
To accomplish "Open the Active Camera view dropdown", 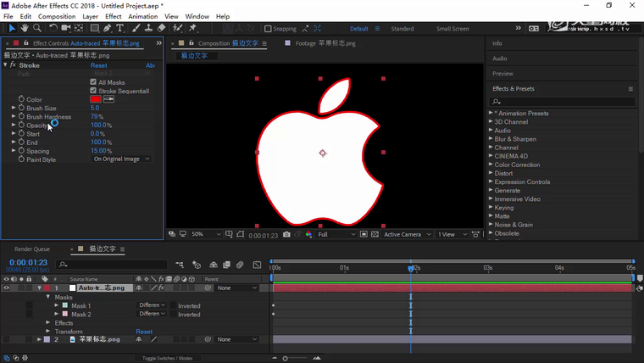I will (405, 234).
